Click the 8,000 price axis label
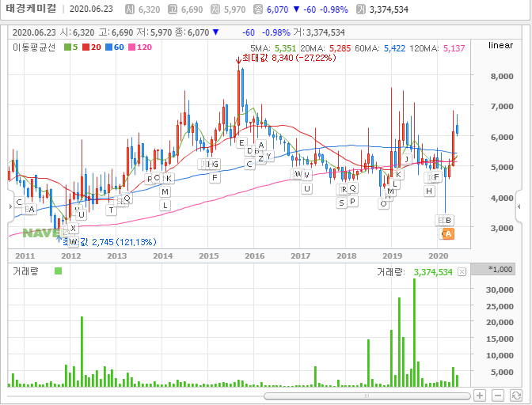This screenshot has height=405, width=532. click(502, 76)
